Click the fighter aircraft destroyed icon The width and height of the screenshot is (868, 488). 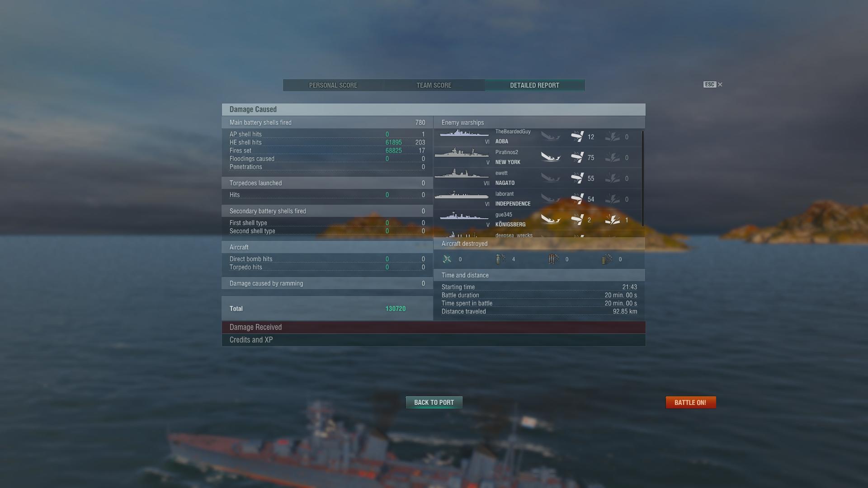click(447, 259)
